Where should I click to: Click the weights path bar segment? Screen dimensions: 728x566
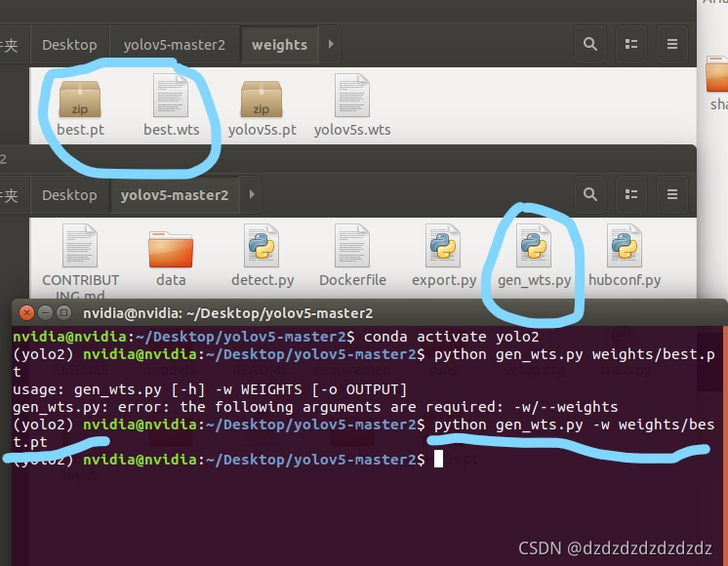(x=279, y=45)
